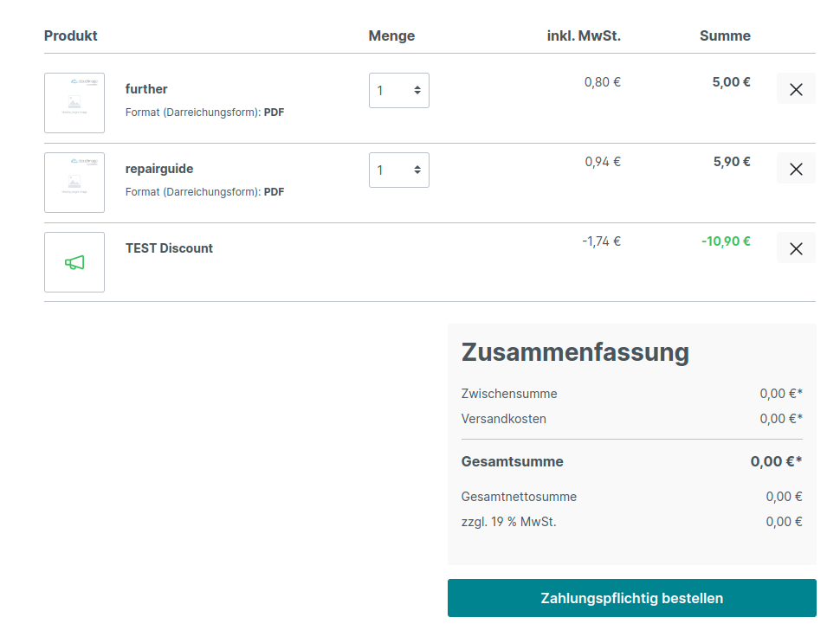Click the Zwischensumme value in the summary

pyautogui.click(x=779, y=394)
